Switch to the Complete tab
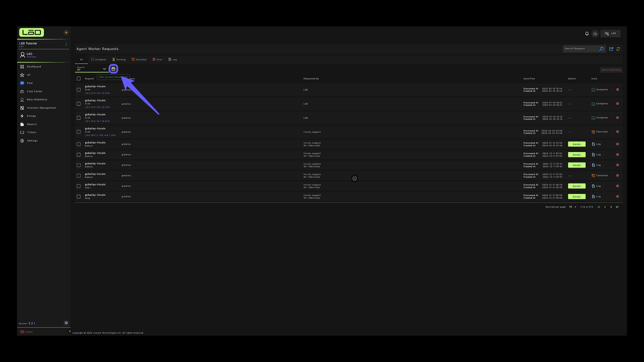Image resolution: width=644 pixels, height=362 pixels. coord(99,60)
